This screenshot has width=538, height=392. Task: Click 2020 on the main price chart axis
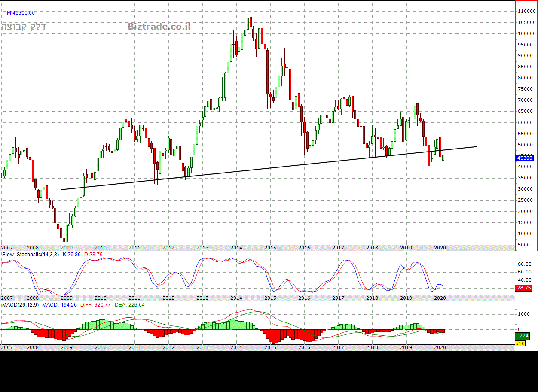click(x=440, y=248)
